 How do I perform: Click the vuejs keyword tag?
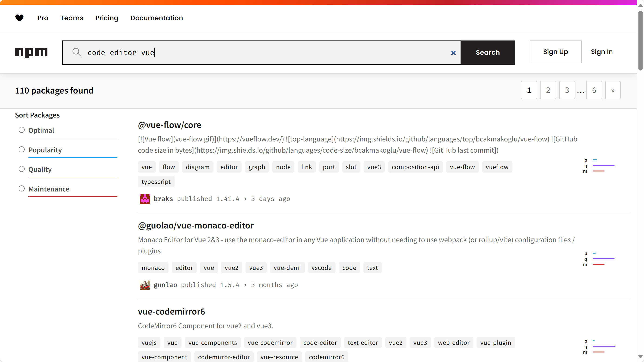(149, 342)
